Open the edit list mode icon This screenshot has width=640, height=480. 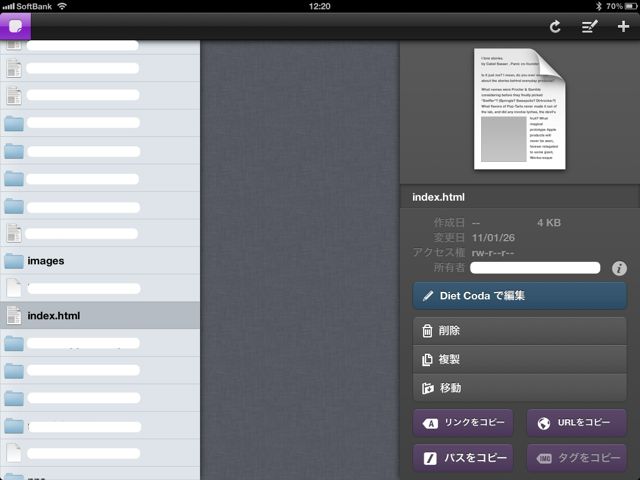click(589, 27)
